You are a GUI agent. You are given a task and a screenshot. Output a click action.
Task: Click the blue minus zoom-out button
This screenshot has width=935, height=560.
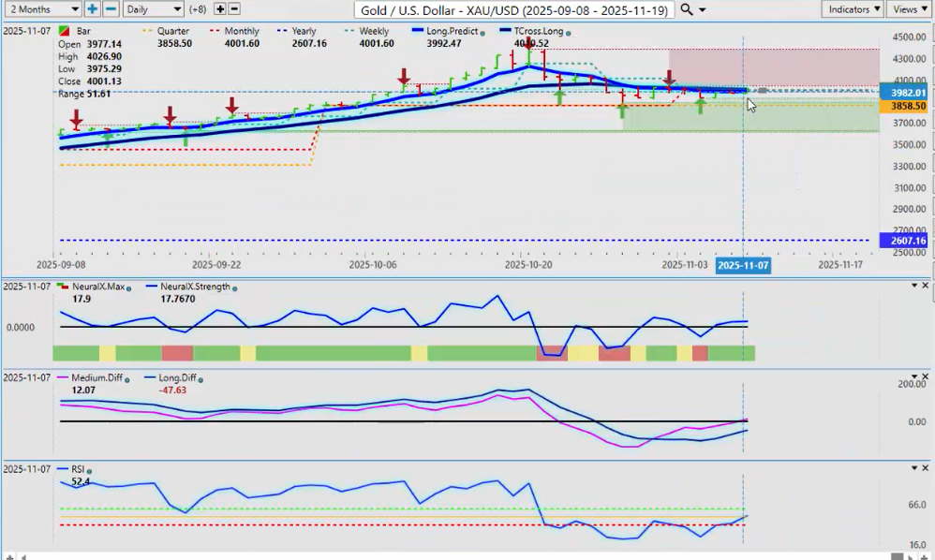[x=111, y=8]
